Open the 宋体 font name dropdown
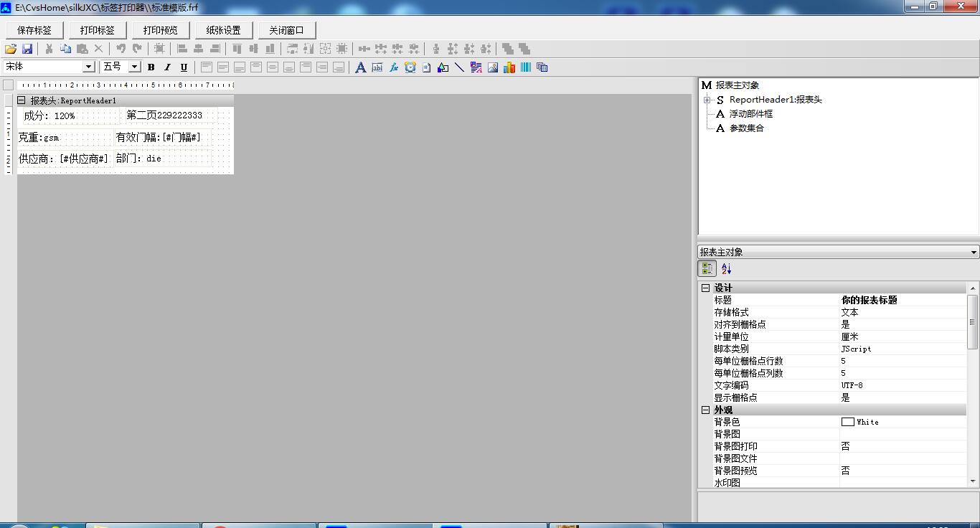Viewport: 980px width, 528px height. 89,67
